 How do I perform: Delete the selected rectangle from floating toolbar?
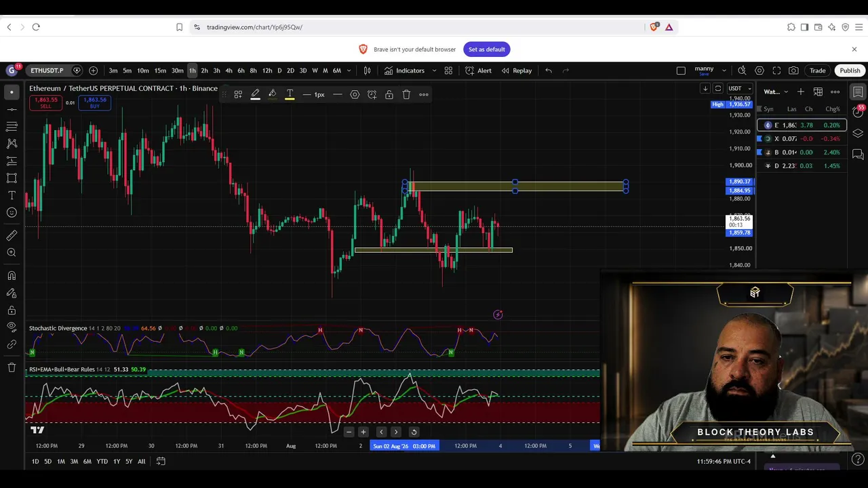[x=406, y=94]
